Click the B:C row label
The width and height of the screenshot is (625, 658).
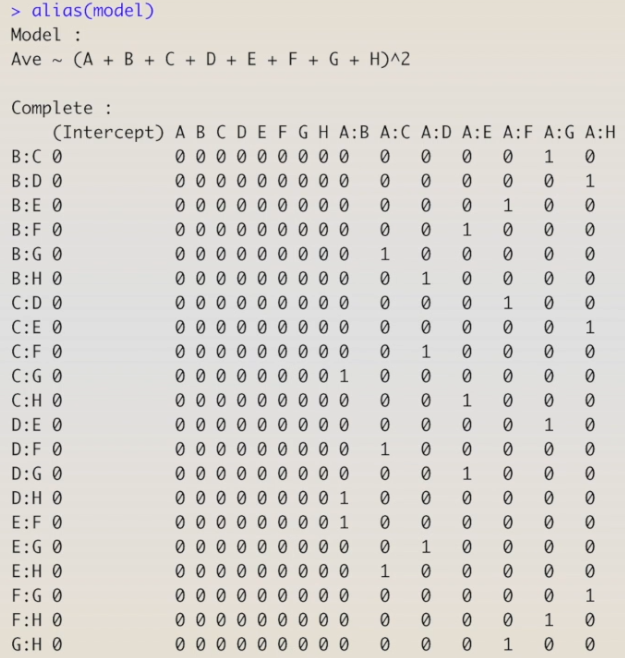coord(26,156)
